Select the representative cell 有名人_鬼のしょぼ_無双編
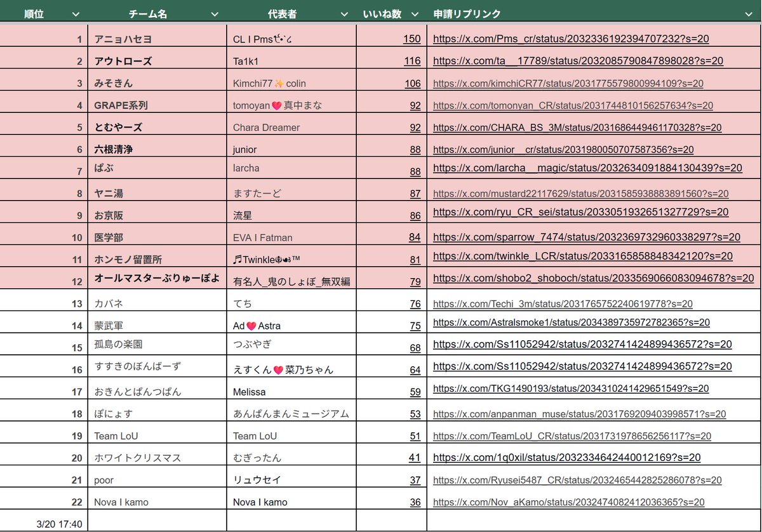762x532 pixels. (291, 278)
